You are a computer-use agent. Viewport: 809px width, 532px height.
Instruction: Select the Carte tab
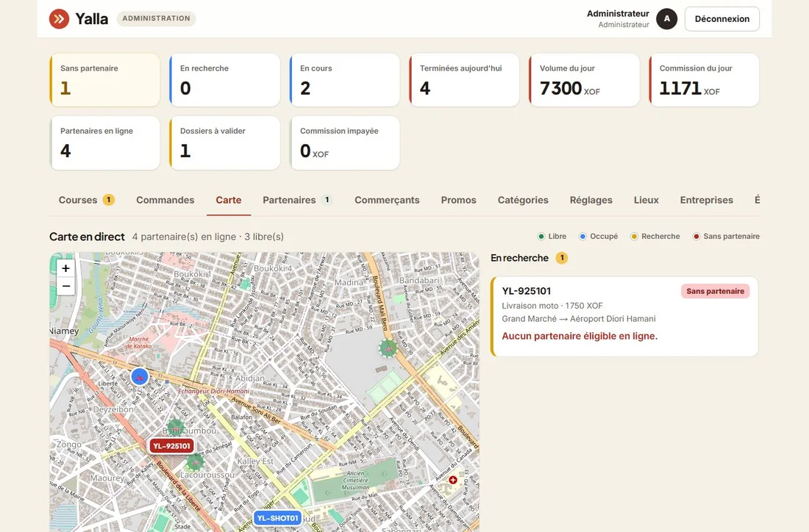229,200
